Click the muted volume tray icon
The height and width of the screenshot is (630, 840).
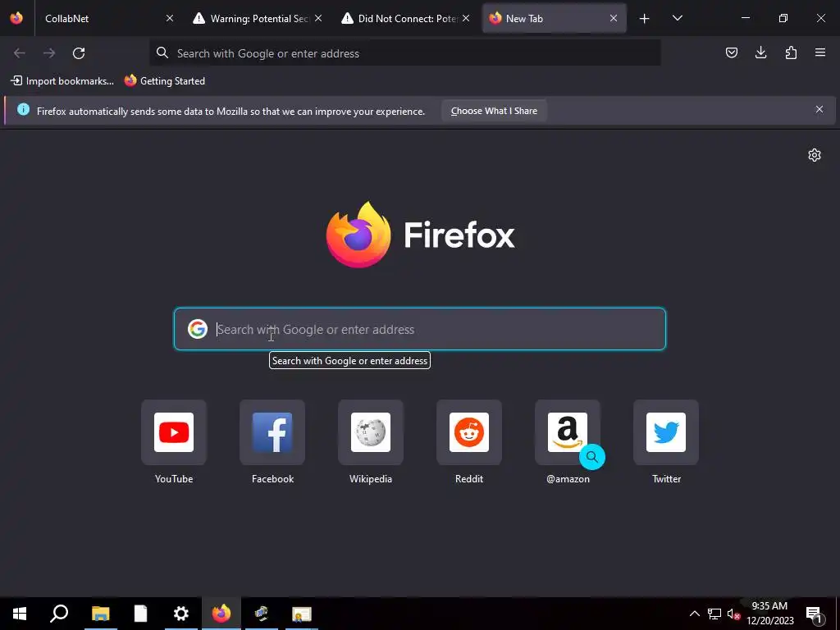coord(733,614)
